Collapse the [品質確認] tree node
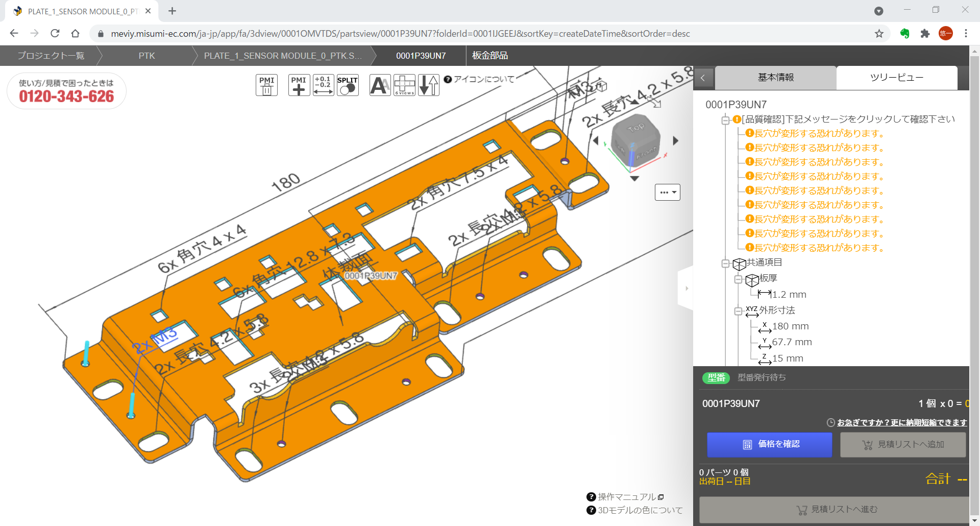 (725, 121)
